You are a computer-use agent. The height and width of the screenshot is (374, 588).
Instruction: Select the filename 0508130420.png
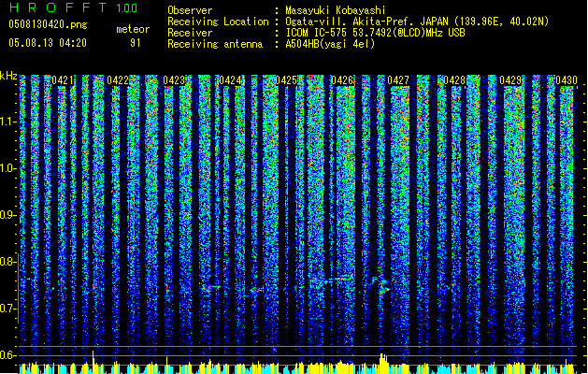click(48, 25)
